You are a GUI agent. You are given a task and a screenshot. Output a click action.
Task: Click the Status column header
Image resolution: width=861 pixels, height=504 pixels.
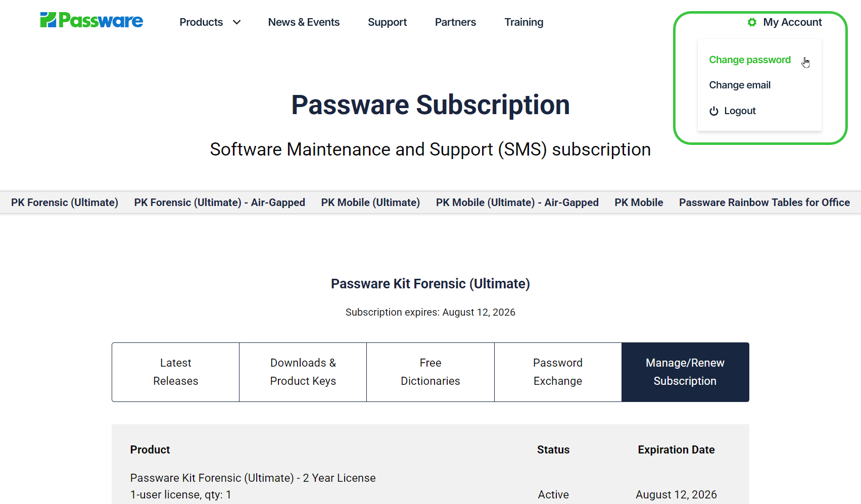point(553,449)
